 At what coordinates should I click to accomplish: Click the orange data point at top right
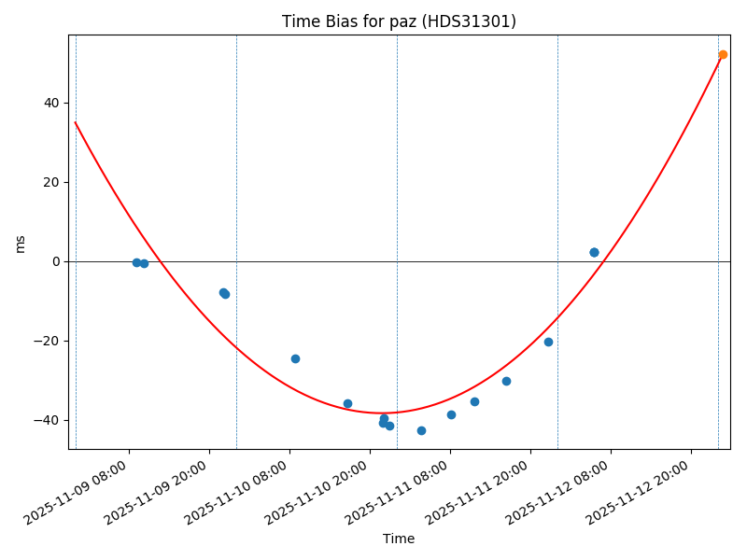click(x=723, y=55)
